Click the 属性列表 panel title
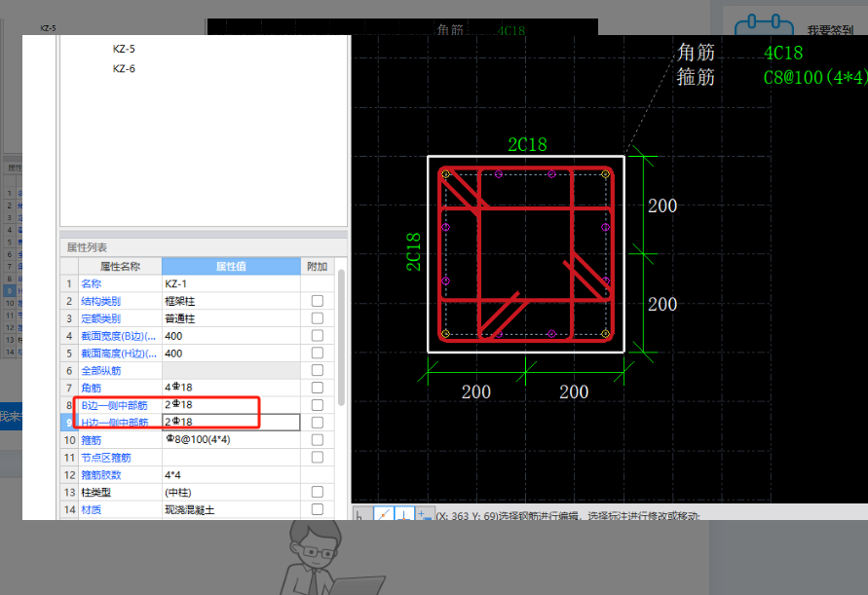Screen dimensions: 868x595 [x=87, y=247]
